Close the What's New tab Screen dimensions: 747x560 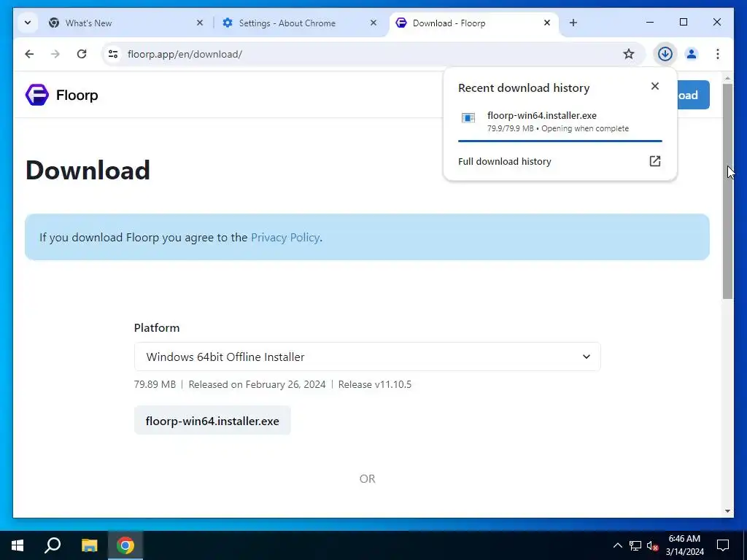(200, 23)
